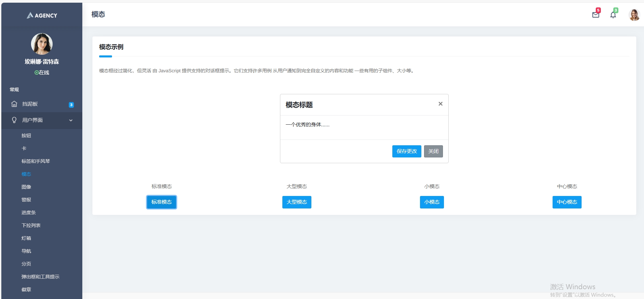Open 警报 submenu item
The height and width of the screenshot is (299, 644).
(26, 200)
